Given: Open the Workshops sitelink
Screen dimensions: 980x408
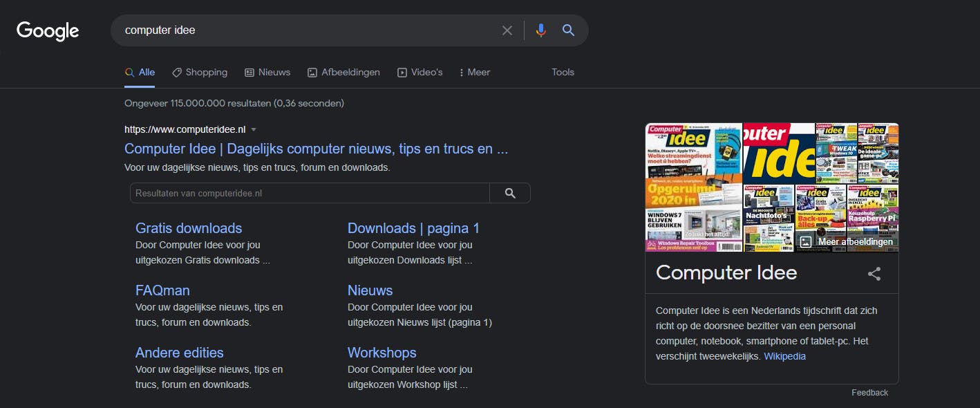Looking at the screenshot, I should [x=381, y=353].
